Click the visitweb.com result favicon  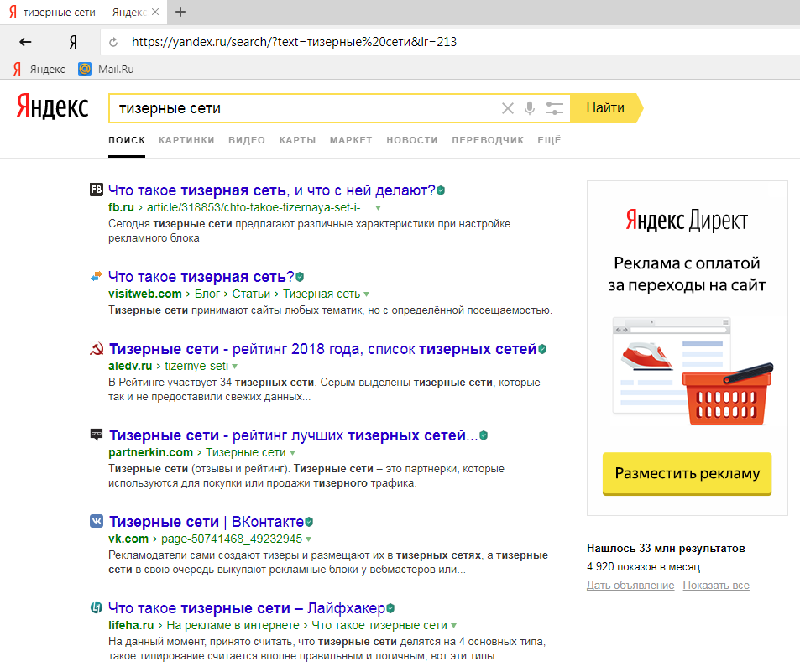97,276
